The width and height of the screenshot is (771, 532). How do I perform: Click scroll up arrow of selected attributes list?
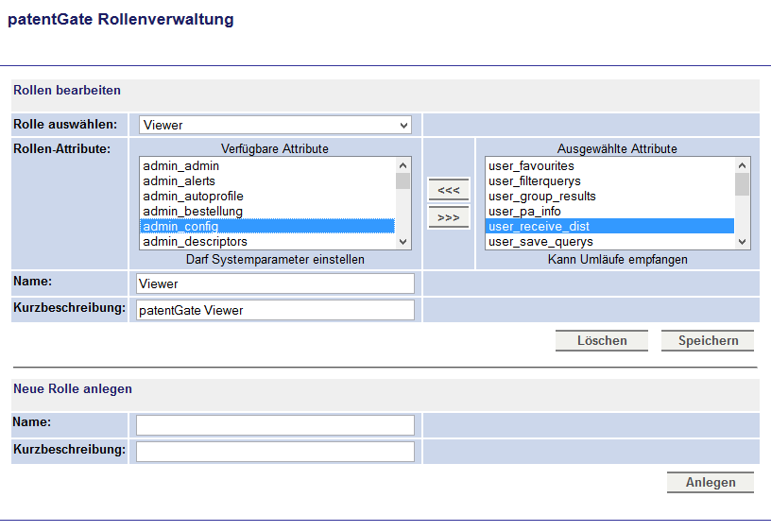[x=743, y=165]
